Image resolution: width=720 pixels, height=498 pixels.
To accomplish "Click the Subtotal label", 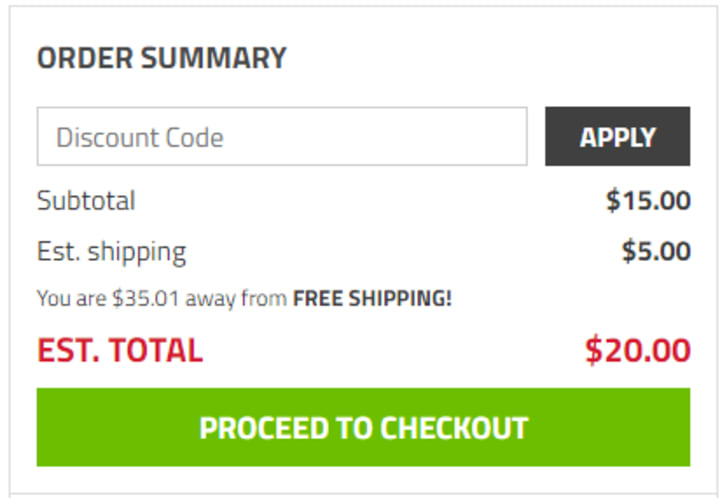I will point(86,201).
